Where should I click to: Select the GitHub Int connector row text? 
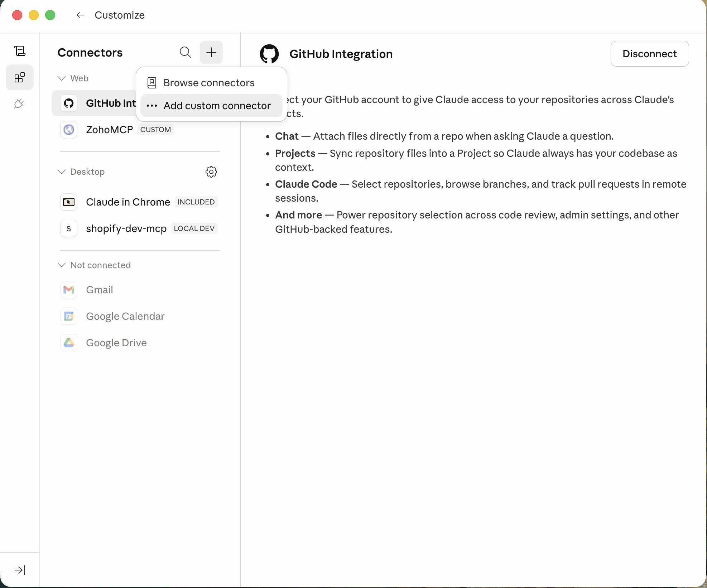[x=111, y=103]
